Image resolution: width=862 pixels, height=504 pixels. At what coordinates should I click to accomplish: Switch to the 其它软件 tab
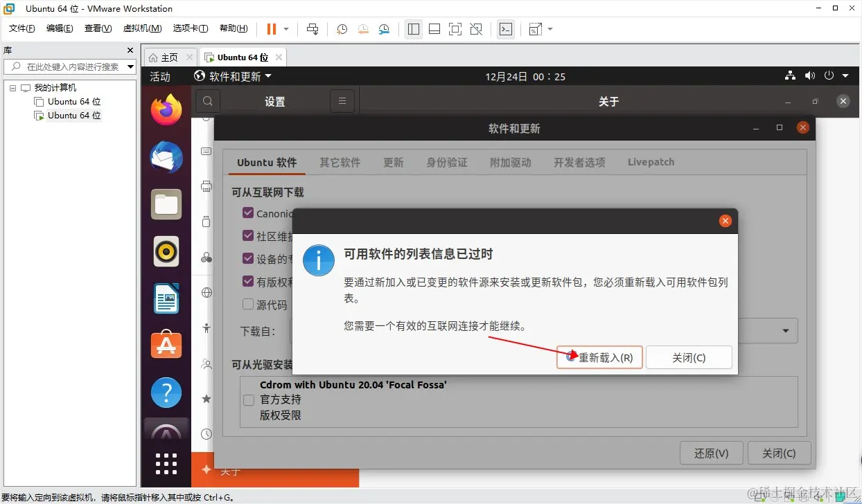[x=340, y=162]
